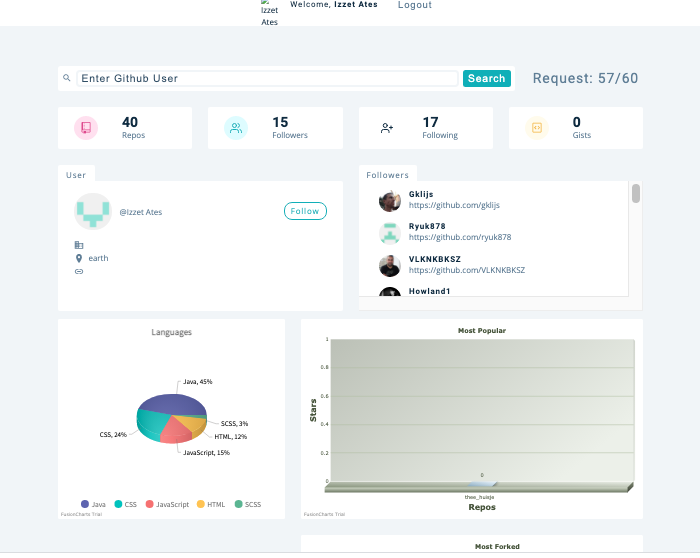Toggle CSS legend item in Languages chart
This screenshot has width=700, height=558.
(x=124, y=505)
